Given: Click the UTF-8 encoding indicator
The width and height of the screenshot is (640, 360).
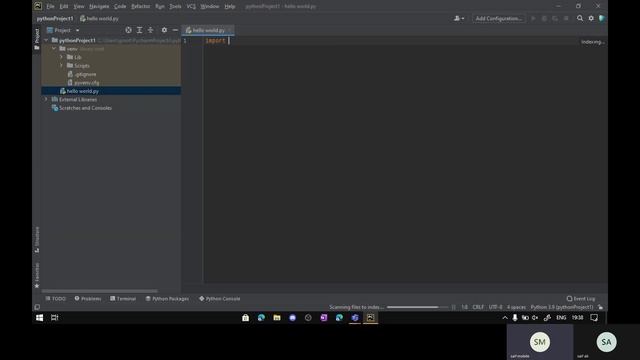Looking at the screenshot, I should (496, 307).
